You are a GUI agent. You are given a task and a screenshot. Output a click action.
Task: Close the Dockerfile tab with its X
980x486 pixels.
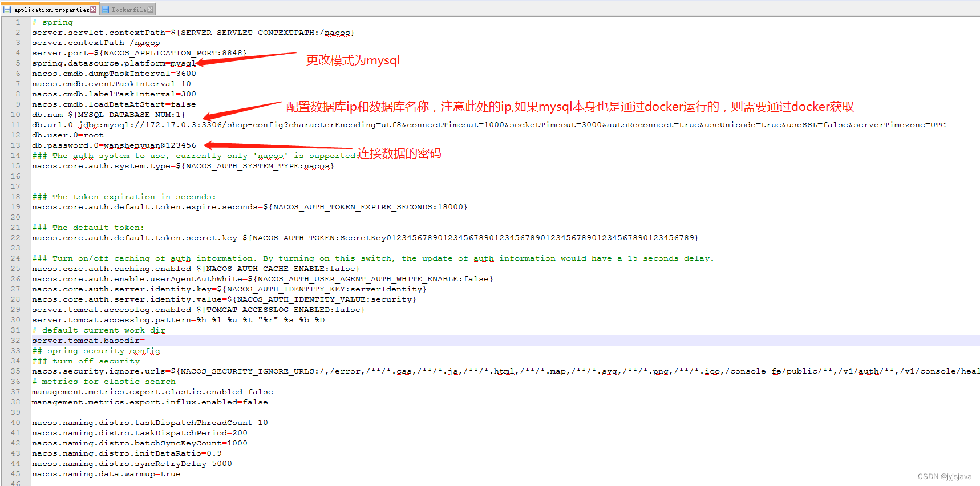point(150,10)
